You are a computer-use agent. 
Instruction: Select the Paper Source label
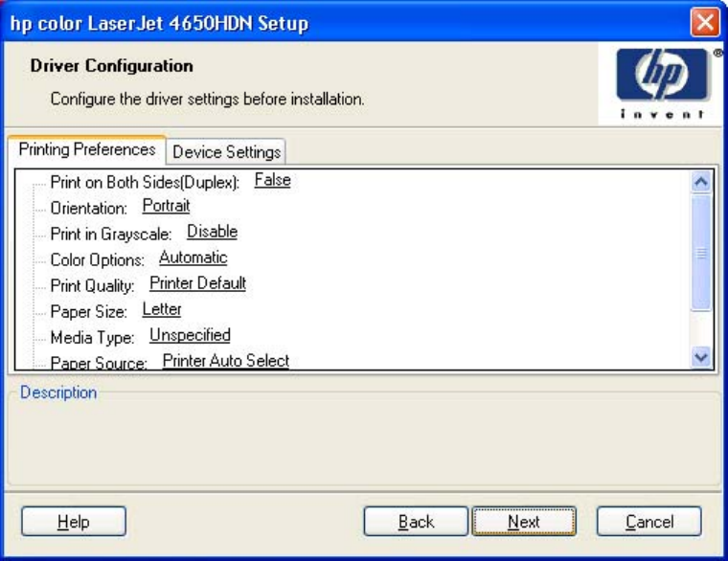click(99, 363)
